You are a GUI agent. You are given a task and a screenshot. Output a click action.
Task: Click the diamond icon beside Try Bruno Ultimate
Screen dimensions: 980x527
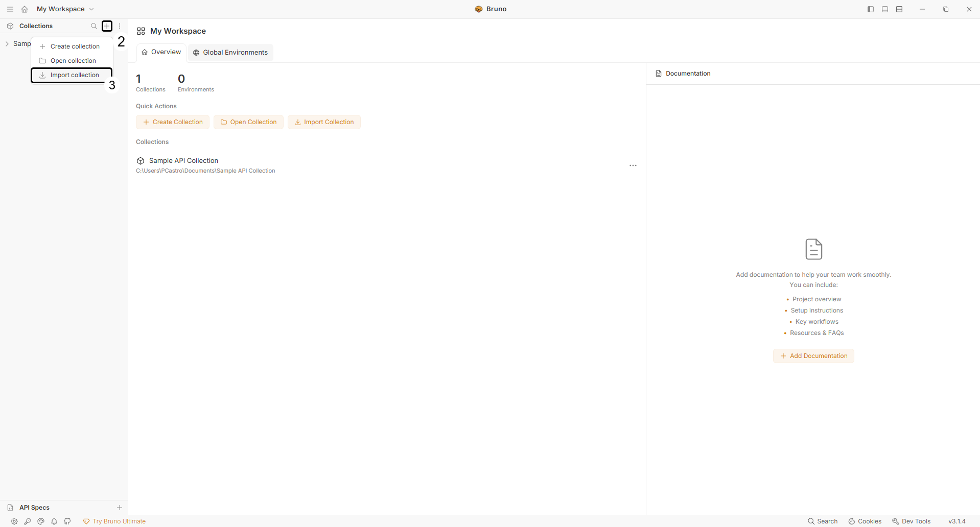(86, 521)
